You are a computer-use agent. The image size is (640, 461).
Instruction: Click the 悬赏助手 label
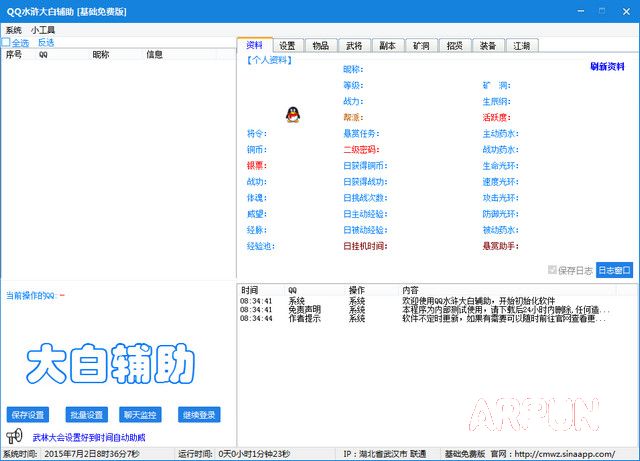point(501,246)
